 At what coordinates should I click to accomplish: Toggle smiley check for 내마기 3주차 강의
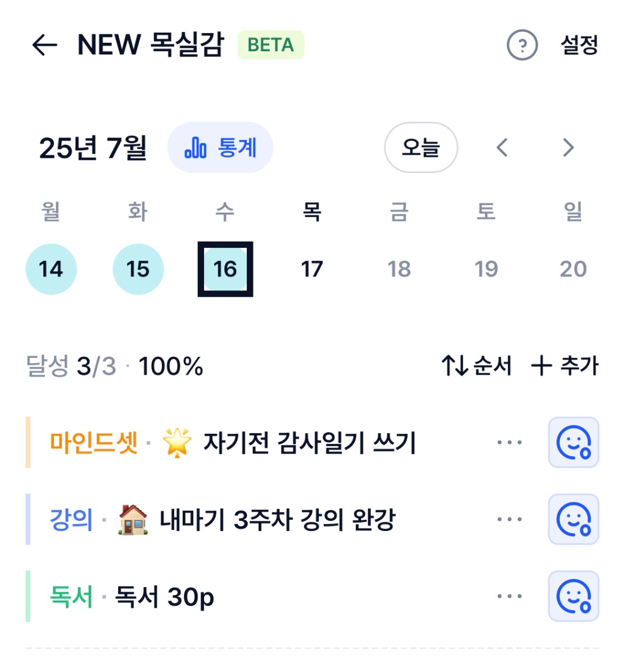pyautogui.click(x=573, y=519)
